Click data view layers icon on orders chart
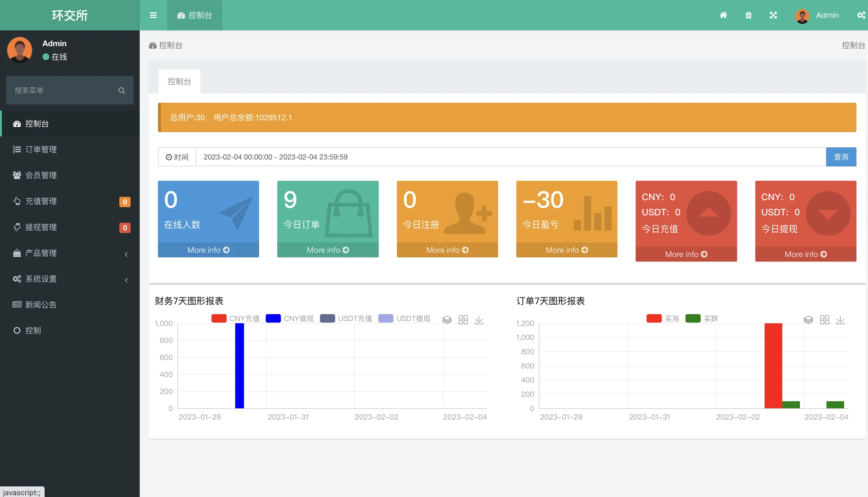 point(808,320)
